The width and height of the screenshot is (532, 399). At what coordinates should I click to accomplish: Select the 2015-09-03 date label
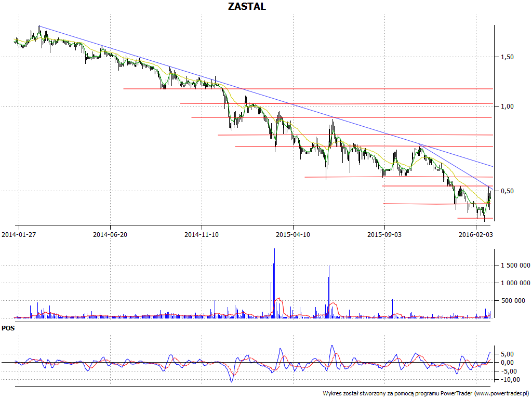coord(384,234)
